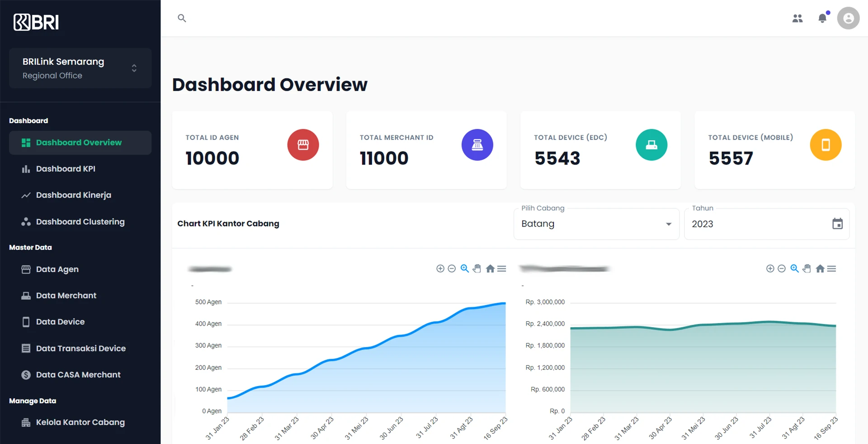Click zoom in icon on left chart
868x444 pixels.
click(440, 269)
